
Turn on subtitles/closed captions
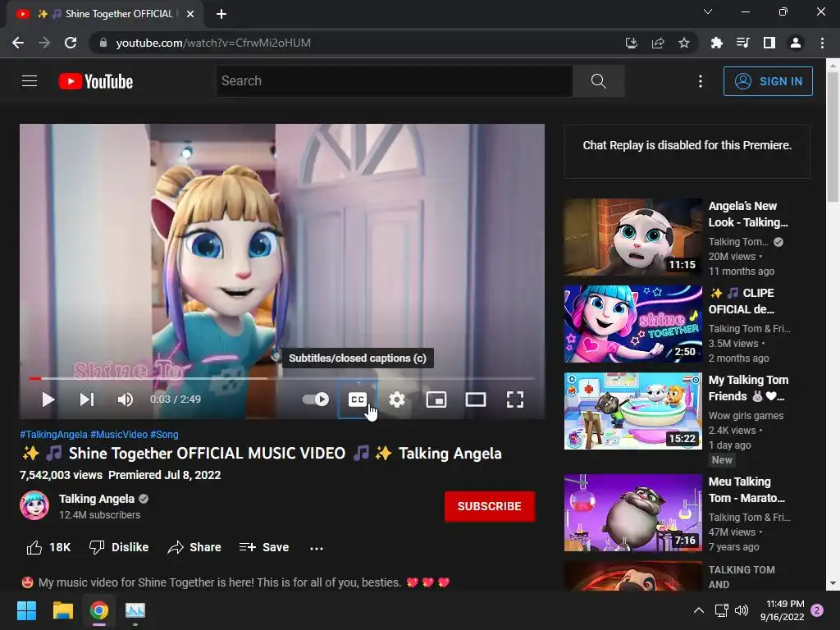[x=358, y=399]
